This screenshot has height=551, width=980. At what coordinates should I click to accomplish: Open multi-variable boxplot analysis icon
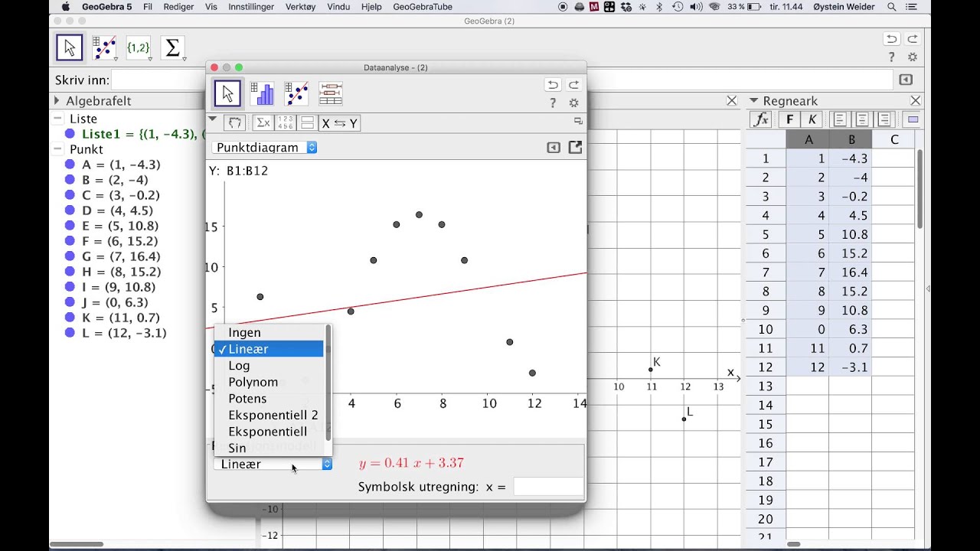pos(331,93)
